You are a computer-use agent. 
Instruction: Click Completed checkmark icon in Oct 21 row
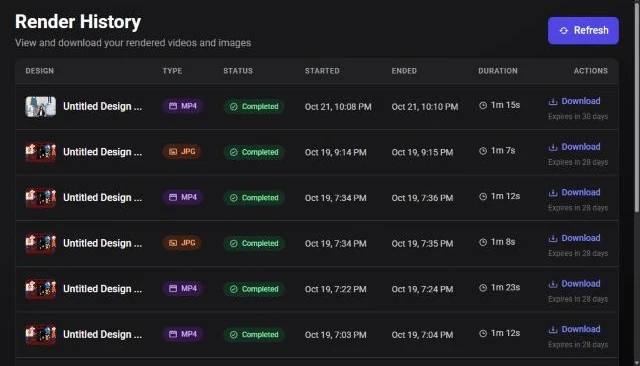(x=233, y=106)
